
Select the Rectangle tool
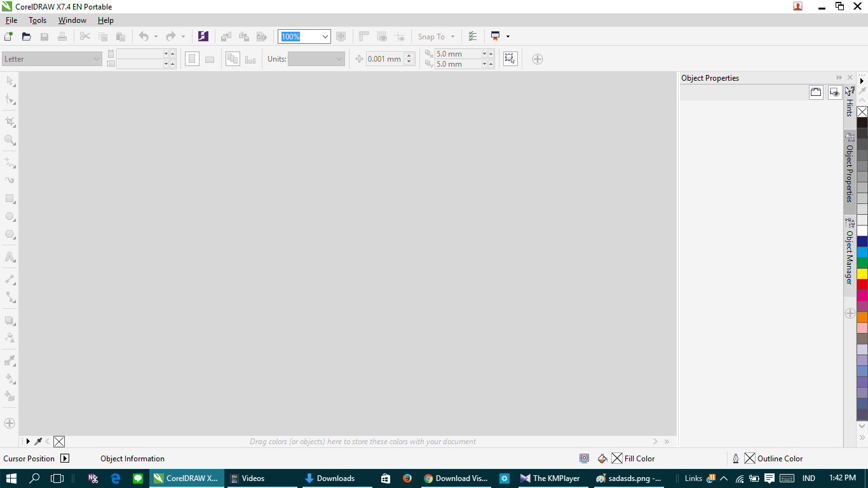10,198
